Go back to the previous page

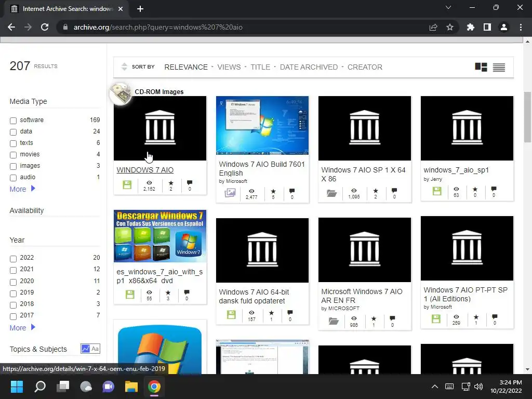[11, 27]
